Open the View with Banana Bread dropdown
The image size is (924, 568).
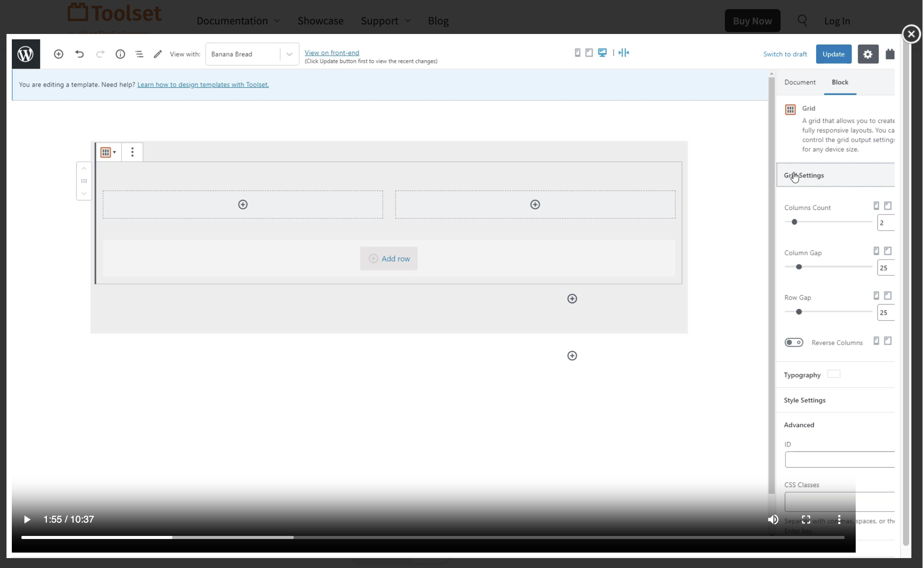tap(252, 54)
